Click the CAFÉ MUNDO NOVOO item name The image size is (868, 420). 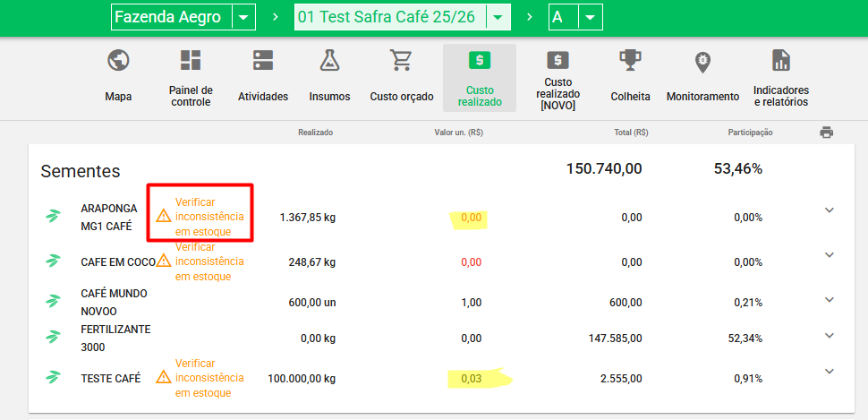click(114, 300)
